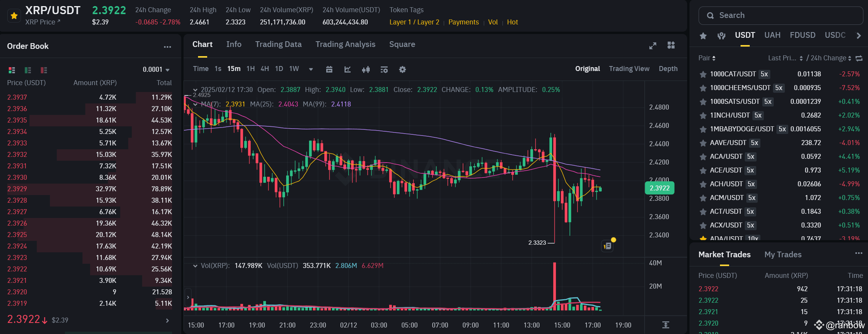Viewport: 868px width, 334px height.
Task: Switch to the Info tab
Action: (234, 44)
